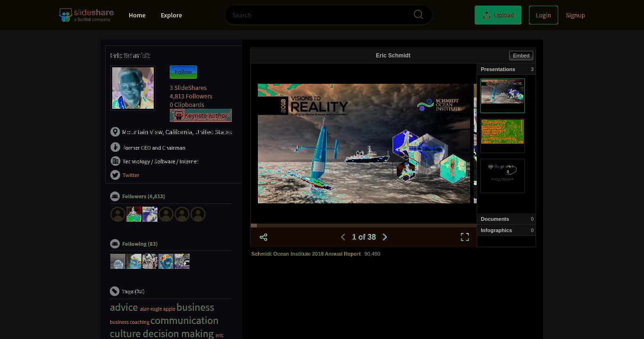Follow Eric Schmidt with the Follow button

coord(183,72)
